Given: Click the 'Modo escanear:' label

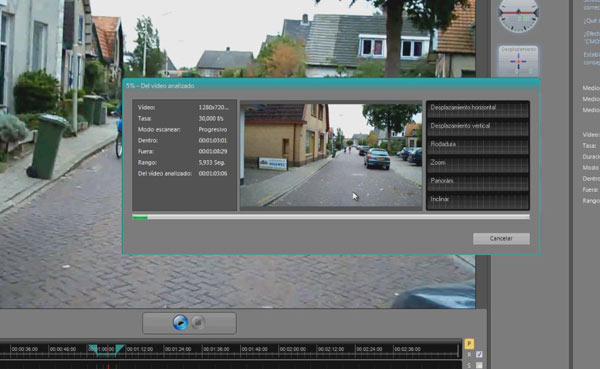Looking at the screenshot, I should [x=159, y=130].
